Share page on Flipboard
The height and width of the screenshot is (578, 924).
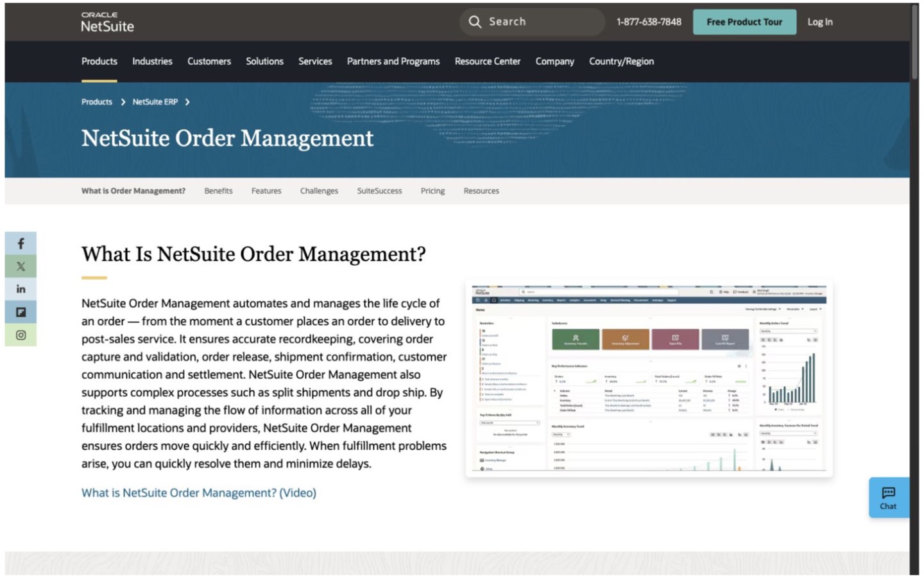(21, 312)
